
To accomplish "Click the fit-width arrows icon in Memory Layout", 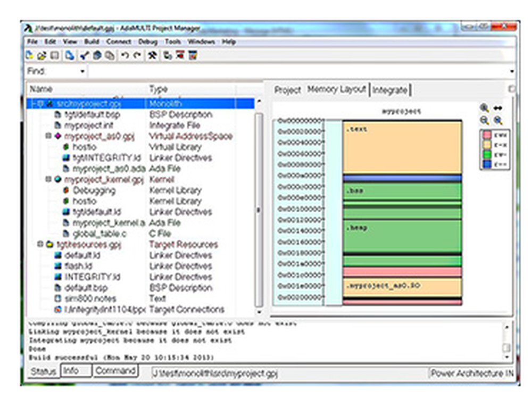I will click(x=498, y=108).
